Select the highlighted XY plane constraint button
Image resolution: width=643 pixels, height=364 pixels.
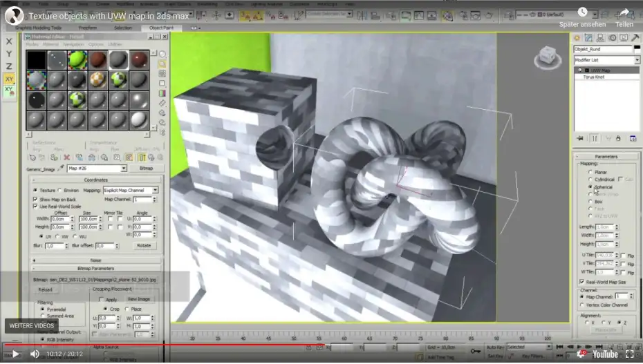[x=9, y=79]
